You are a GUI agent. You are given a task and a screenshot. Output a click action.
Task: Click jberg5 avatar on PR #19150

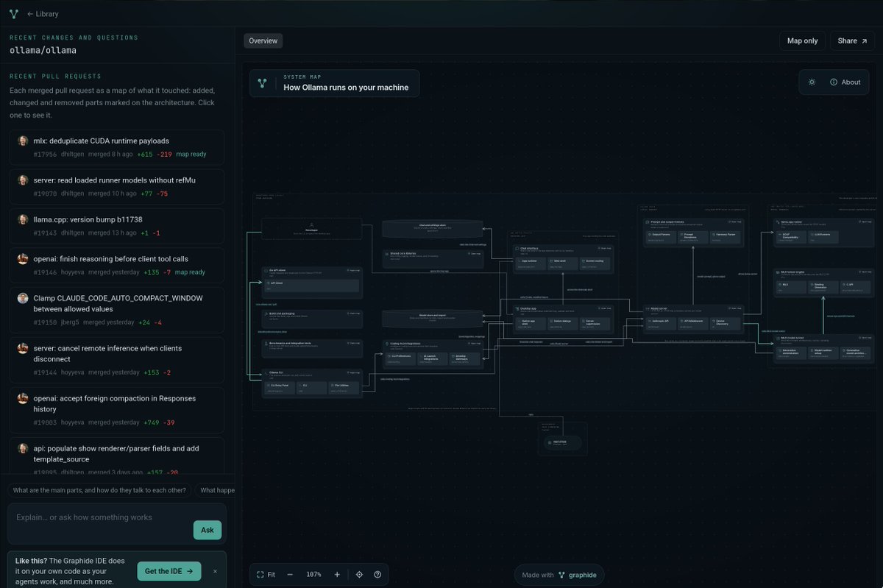(23, 298)
